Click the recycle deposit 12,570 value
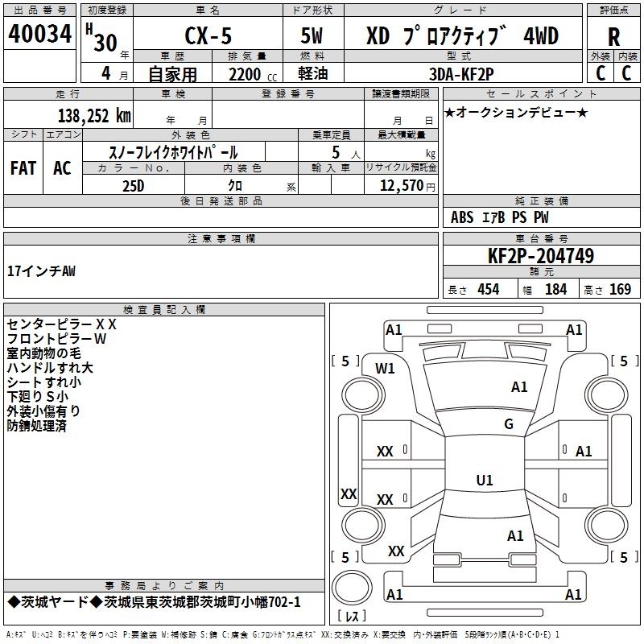This screenshot has width=644, height=644. 402,185
